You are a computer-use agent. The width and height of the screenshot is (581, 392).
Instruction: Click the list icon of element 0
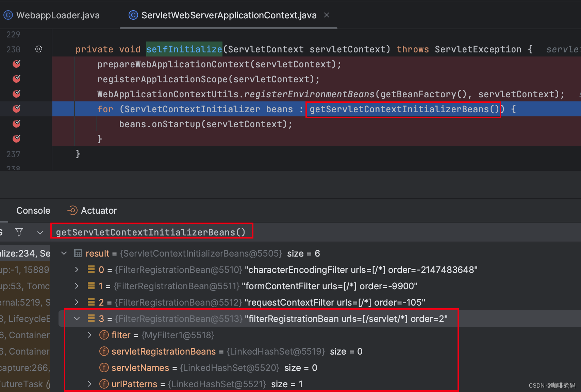pyautogui.click(x=91, y=269)
